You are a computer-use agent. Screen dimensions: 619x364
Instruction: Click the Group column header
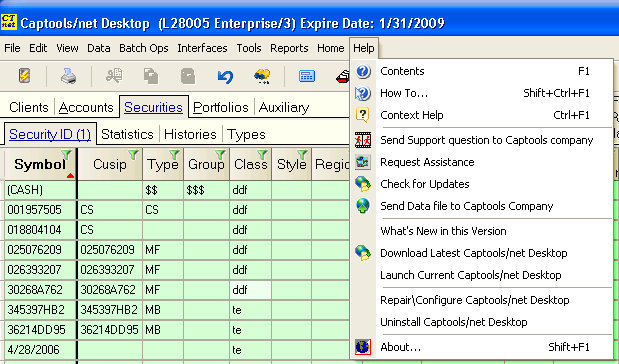[206, 164]
